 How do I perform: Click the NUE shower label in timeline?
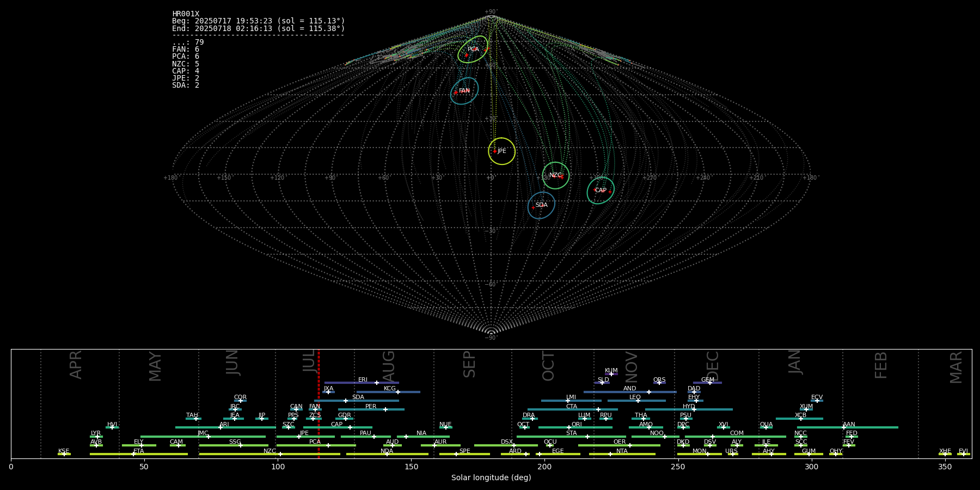pyautogui.click(x=445, y=425)
